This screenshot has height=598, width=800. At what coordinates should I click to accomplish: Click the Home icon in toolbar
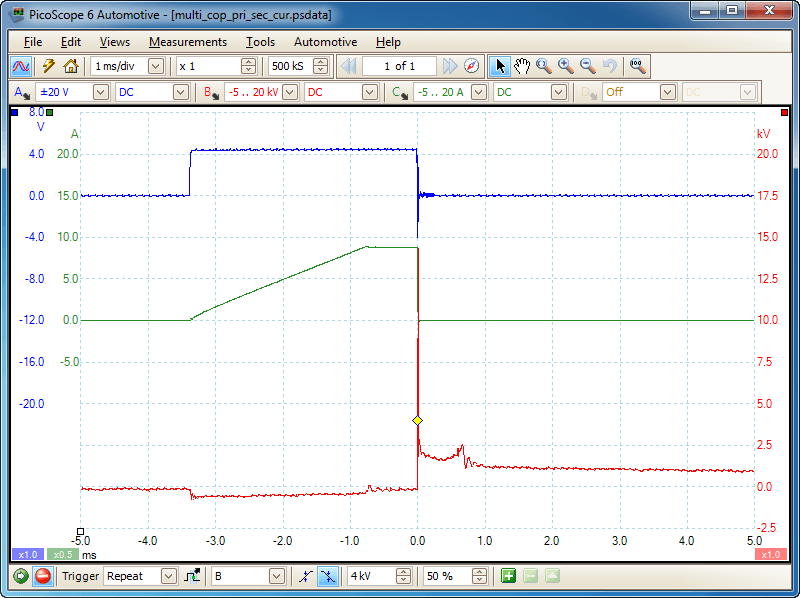coord(70,66)
